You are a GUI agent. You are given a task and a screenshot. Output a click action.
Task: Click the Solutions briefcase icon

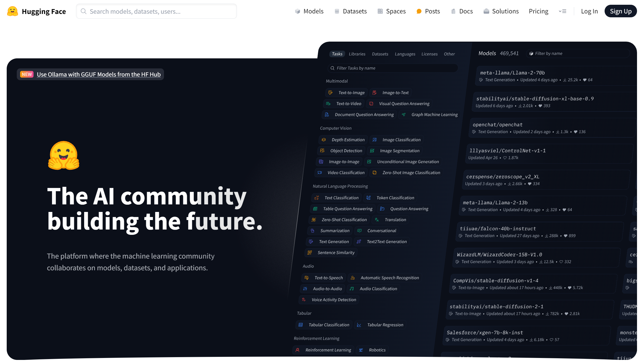click(486, 11)
